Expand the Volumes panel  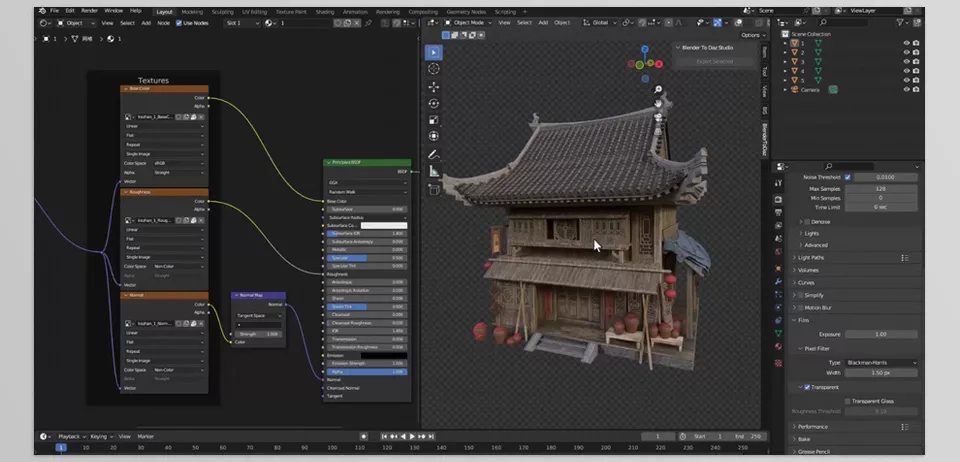pos(807,270)
